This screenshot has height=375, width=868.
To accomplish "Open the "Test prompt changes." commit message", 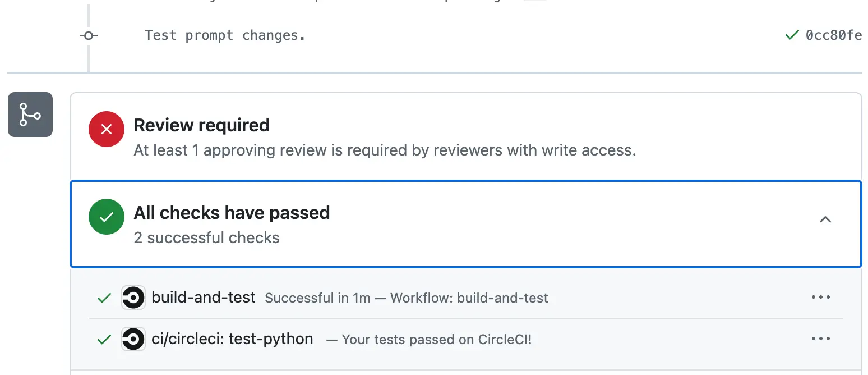I will tap(225, 35).
